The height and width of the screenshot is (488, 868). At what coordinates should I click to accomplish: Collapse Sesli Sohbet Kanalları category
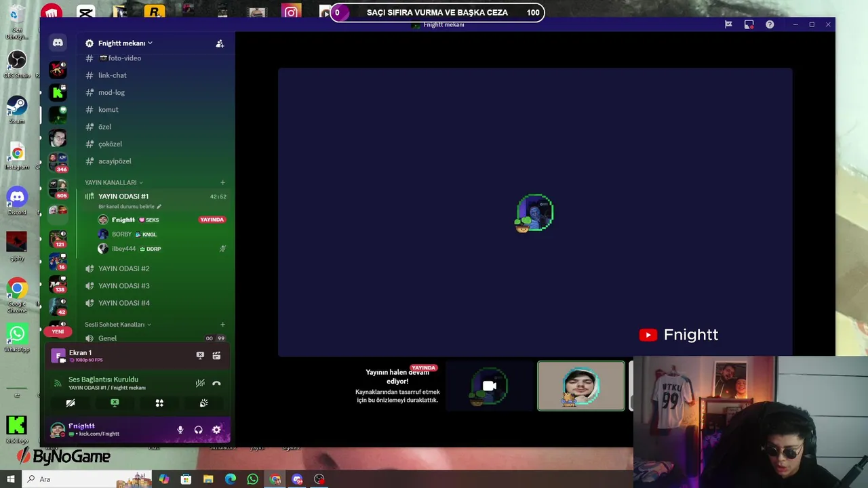(x=117, y=325)
